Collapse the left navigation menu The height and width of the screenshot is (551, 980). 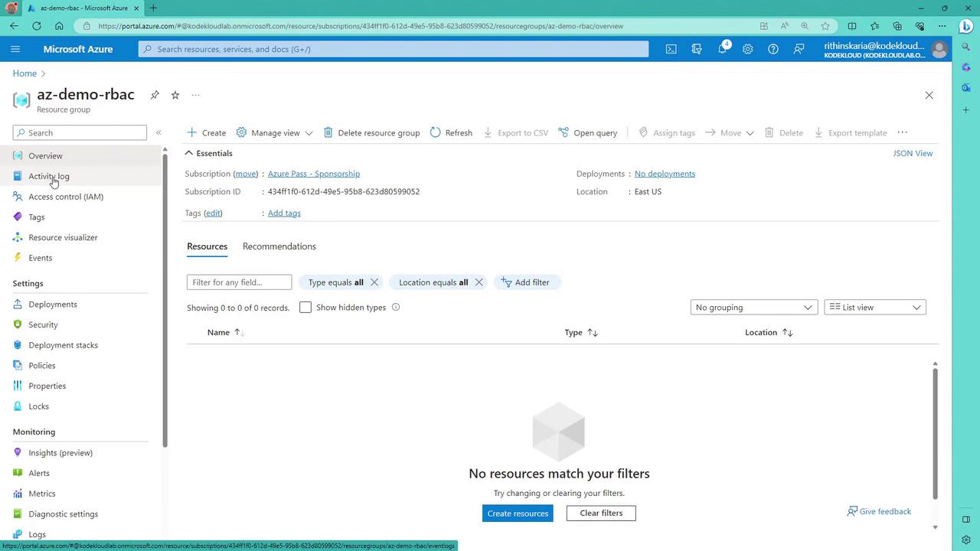coord(158,132)
